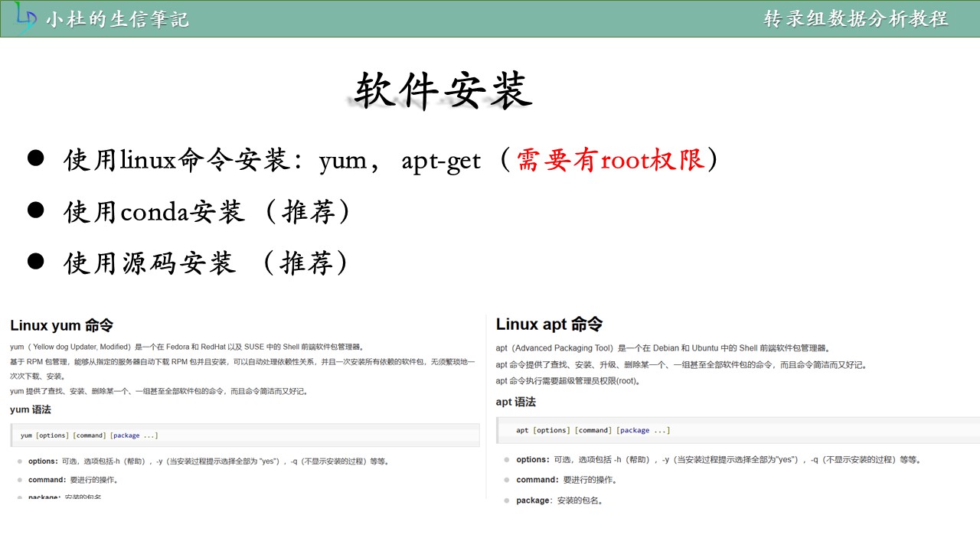This screenshot has width=980, height=551.
Task: Click the line starting apt 命令提供了查找
Action: (681, 365)
